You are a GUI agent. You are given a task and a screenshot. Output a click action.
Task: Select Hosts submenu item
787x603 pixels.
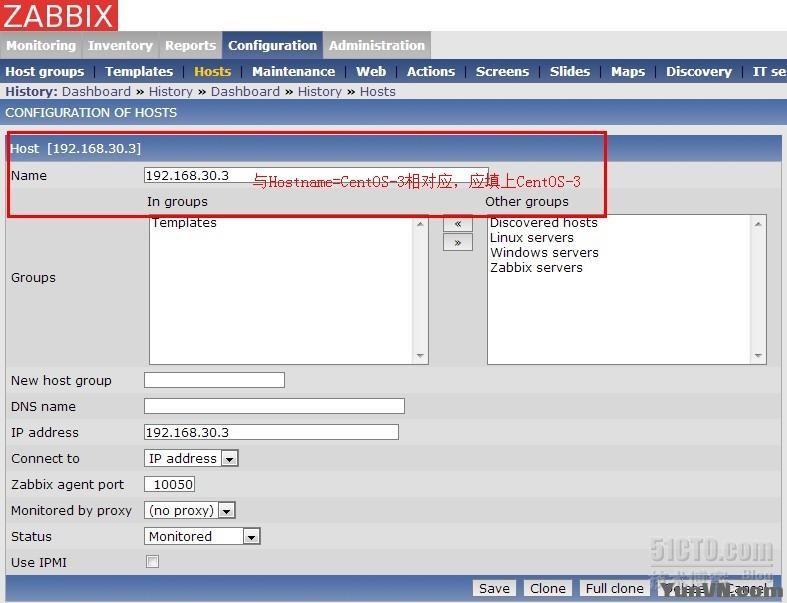pyautogui.click(x=212, y=71)
